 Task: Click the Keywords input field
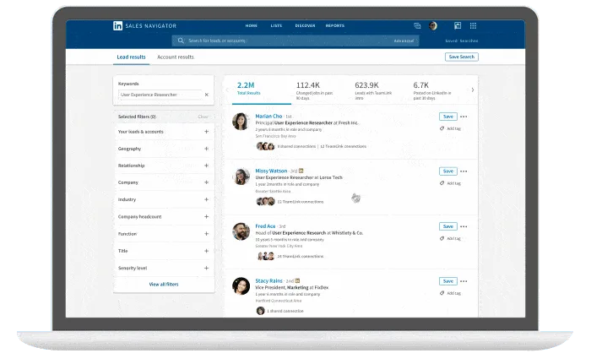coord(160,95)
